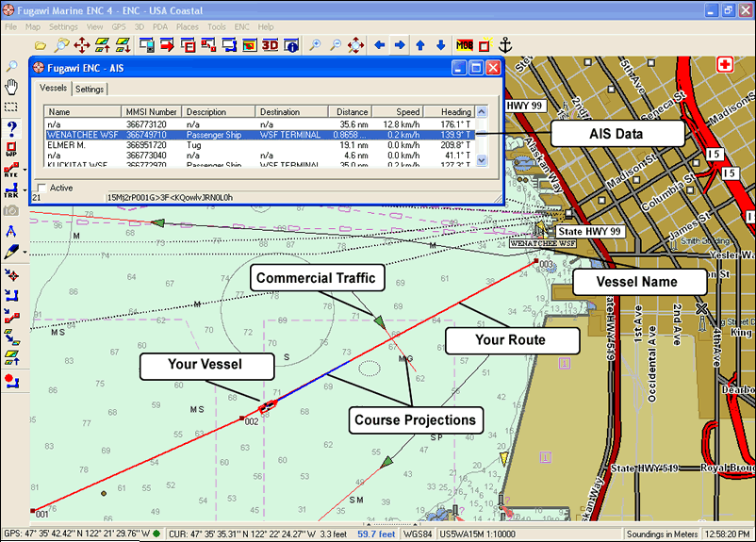Click the MOB man-overboard icon

coord(465,45)
